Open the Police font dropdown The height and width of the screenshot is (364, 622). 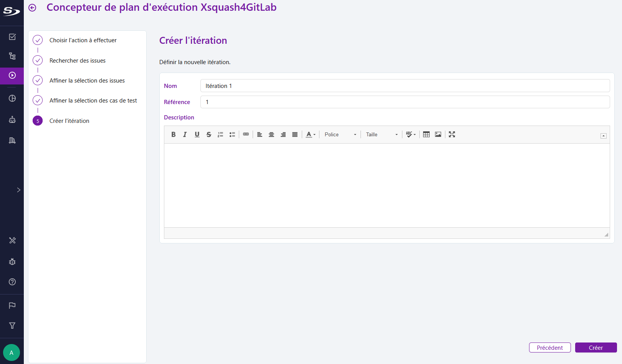(340, 134)
